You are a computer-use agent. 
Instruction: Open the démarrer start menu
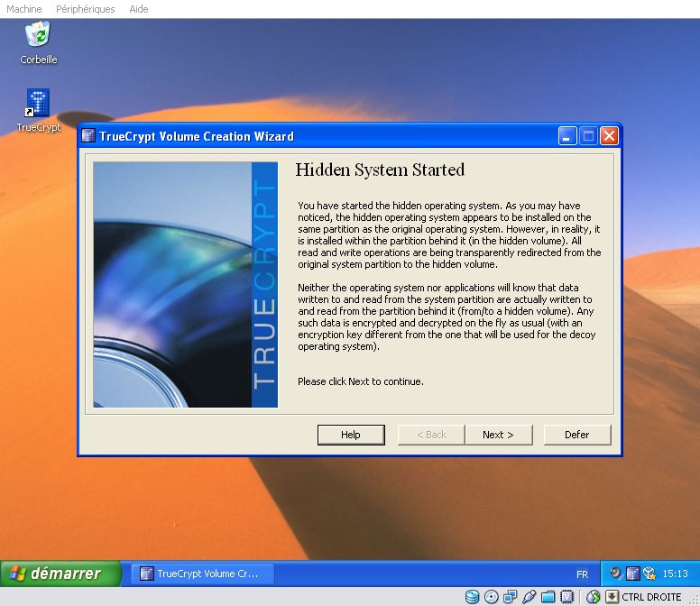pos(60,574)
